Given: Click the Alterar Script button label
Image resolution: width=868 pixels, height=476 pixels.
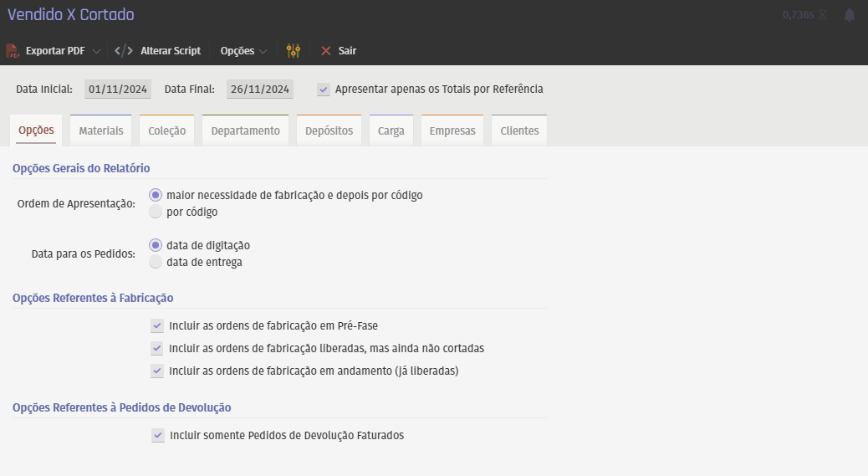Looking at the screenshot, I should click(171, 51).
